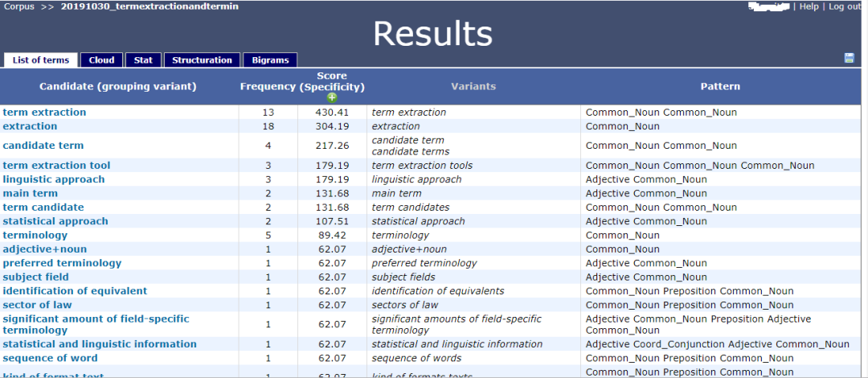
Task: Select the 'main term' candidate link
Action: tap(31, 193)
